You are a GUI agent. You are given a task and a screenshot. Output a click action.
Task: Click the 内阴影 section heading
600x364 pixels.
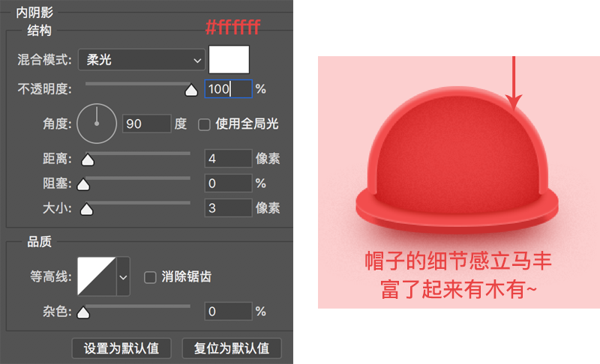click(34, 12)
